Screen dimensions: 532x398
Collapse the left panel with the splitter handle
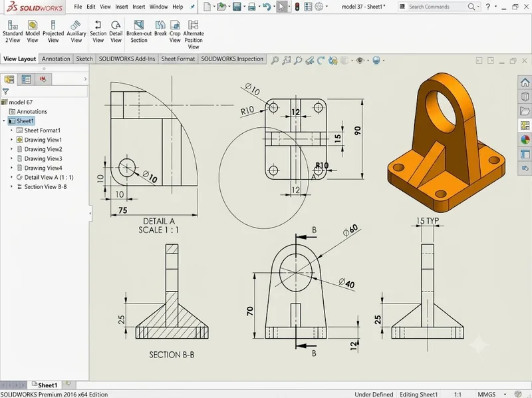point(90,213)
